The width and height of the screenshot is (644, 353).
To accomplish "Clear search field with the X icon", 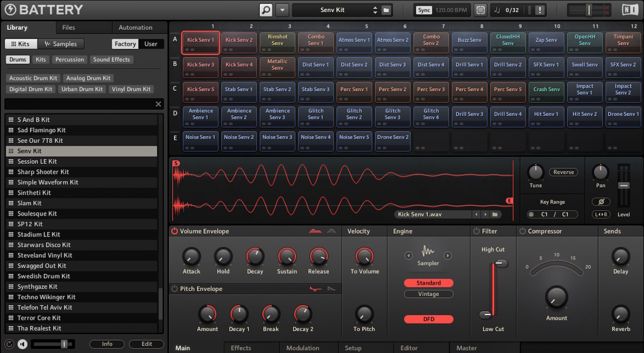I will (158, 104).
